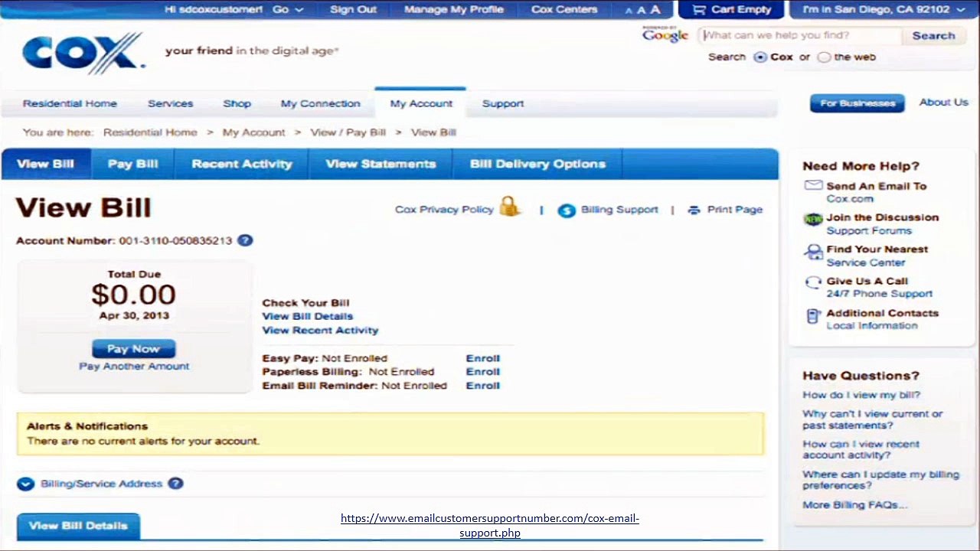Viewport: 980px width, 551px height.
Task: Open the My Connection menu
Action: click(x=320, y=103)
